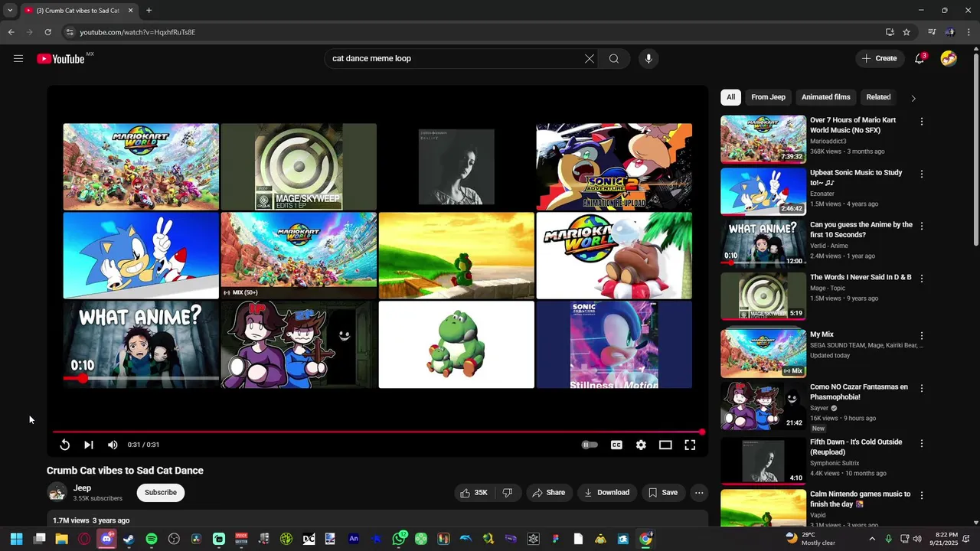
Task: Clear the search text with the X
Action: tap(590, 59)
